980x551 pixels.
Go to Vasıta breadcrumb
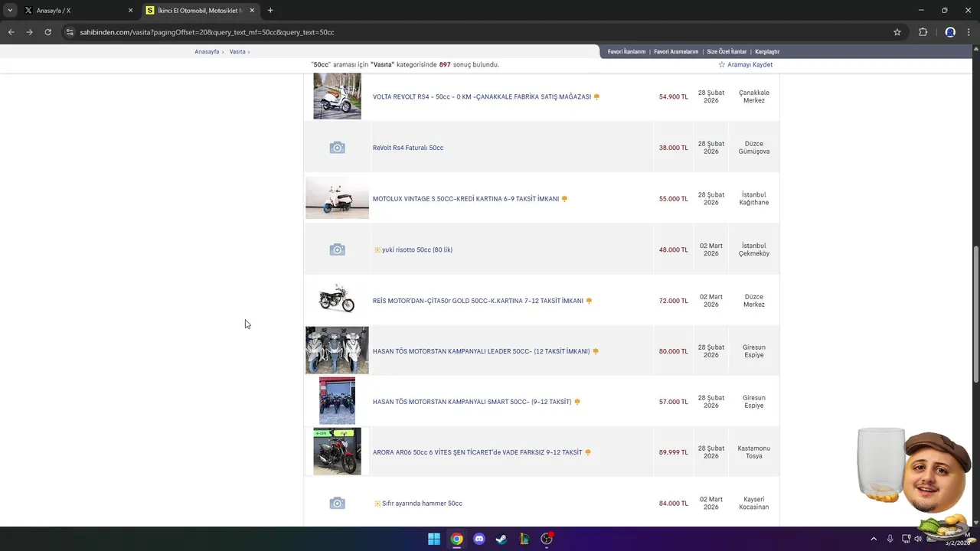237,51
